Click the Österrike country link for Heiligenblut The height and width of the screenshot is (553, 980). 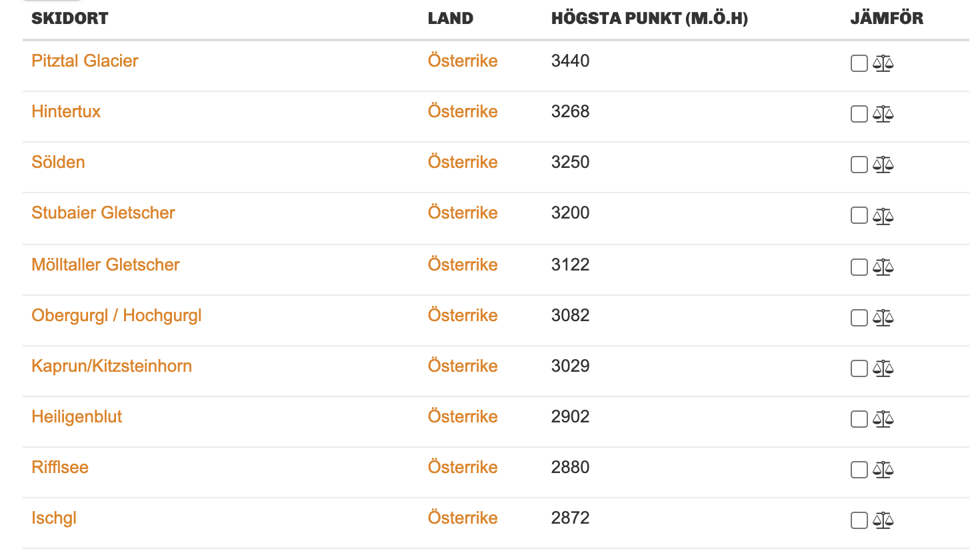coord(463,416)
